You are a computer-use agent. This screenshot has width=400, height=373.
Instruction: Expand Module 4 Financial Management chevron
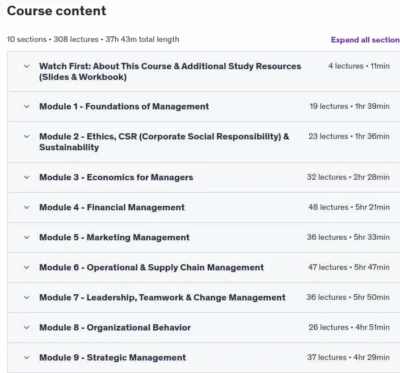tap(27, 207)
